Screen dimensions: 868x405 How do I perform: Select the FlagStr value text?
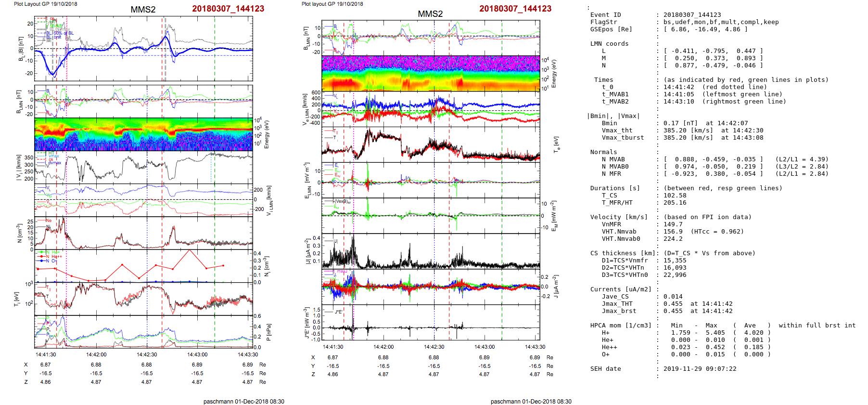tap(721, 22)
